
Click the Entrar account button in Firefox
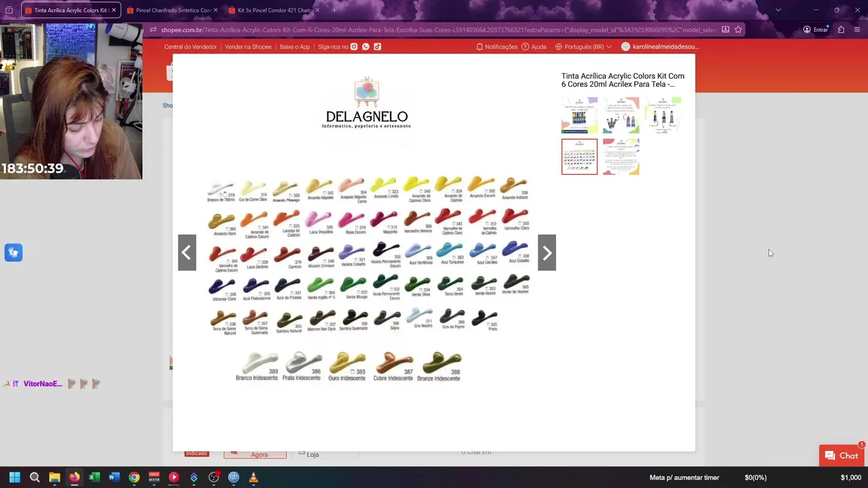click(x=816, y=30)
